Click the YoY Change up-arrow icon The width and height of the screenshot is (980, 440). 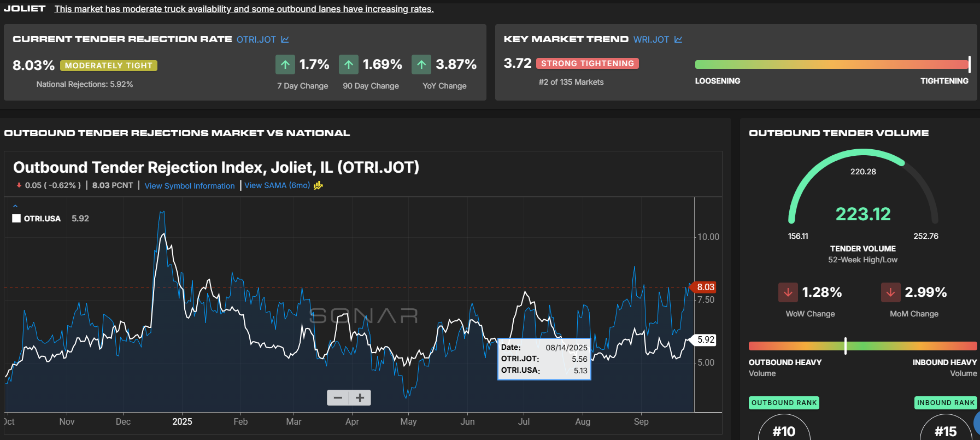coord(421,64)
